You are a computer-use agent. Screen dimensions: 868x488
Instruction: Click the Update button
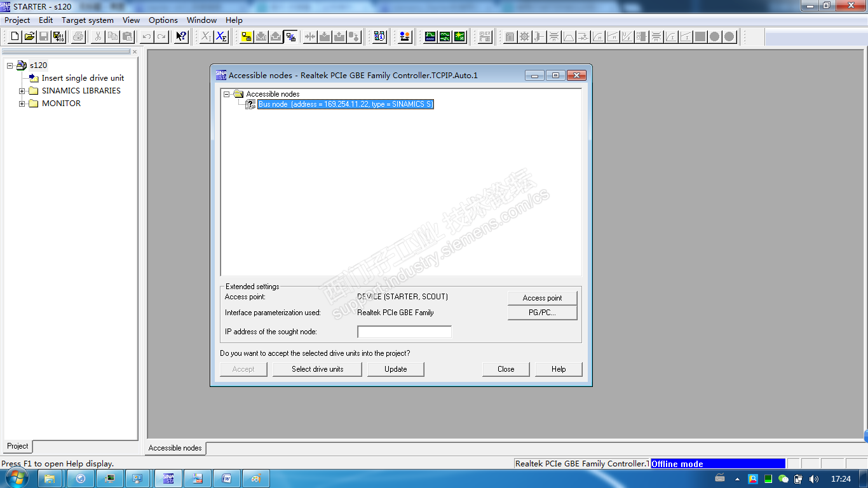pyautogui.click(x=396, y=369)
